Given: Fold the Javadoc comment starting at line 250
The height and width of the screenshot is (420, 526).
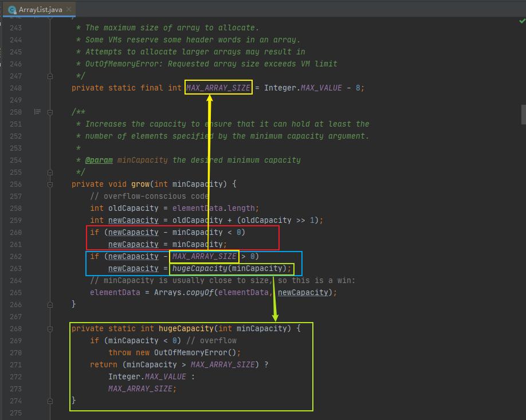Looking at the screenshot, I should click(50, 112).
